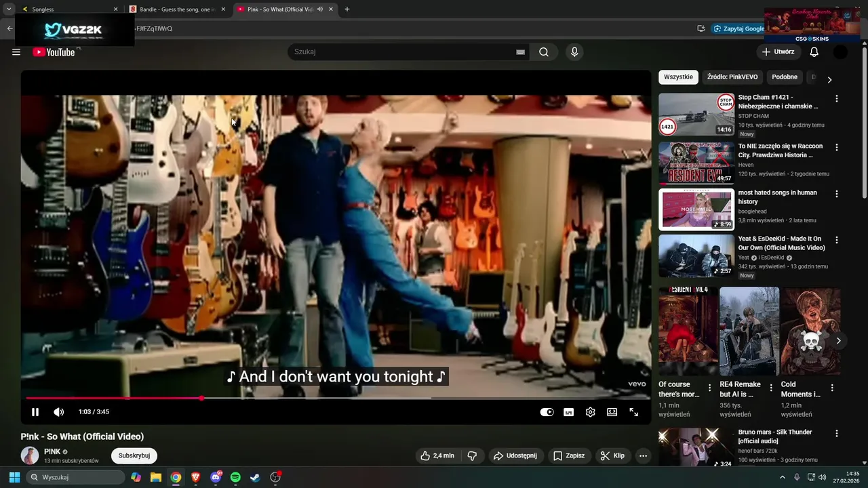Open options for most hated songs video
Screen dimensions: 868x488
click(x=836, y=193)
